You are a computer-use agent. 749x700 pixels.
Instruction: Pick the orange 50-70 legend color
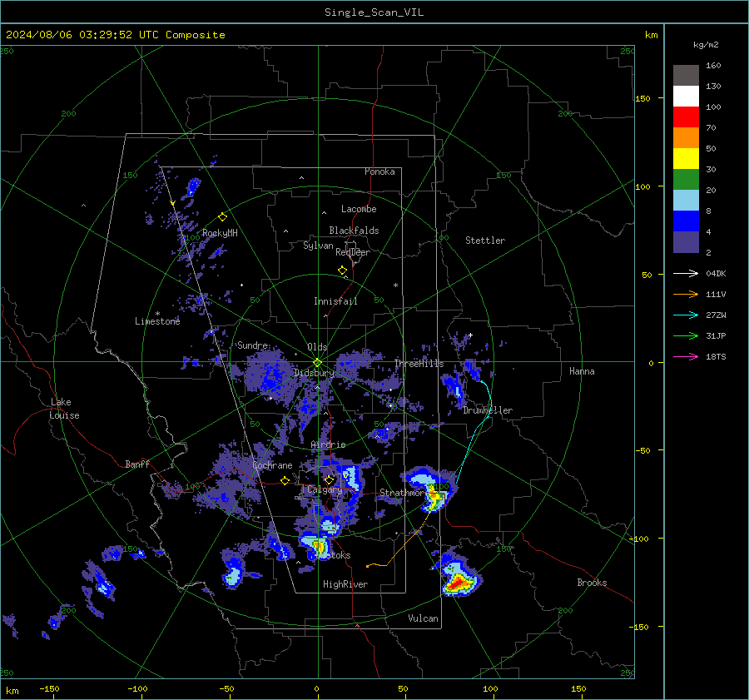[686, 138]
